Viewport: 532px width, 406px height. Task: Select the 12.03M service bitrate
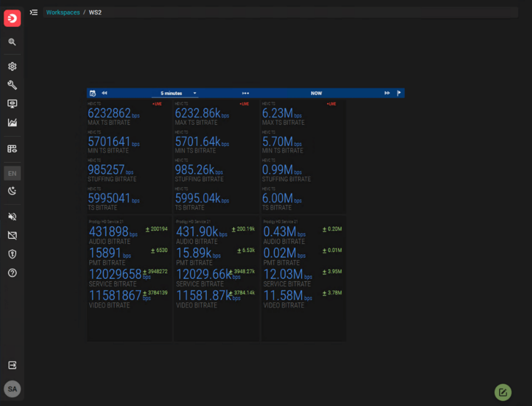pyautogui.click(x=287, y=275)
